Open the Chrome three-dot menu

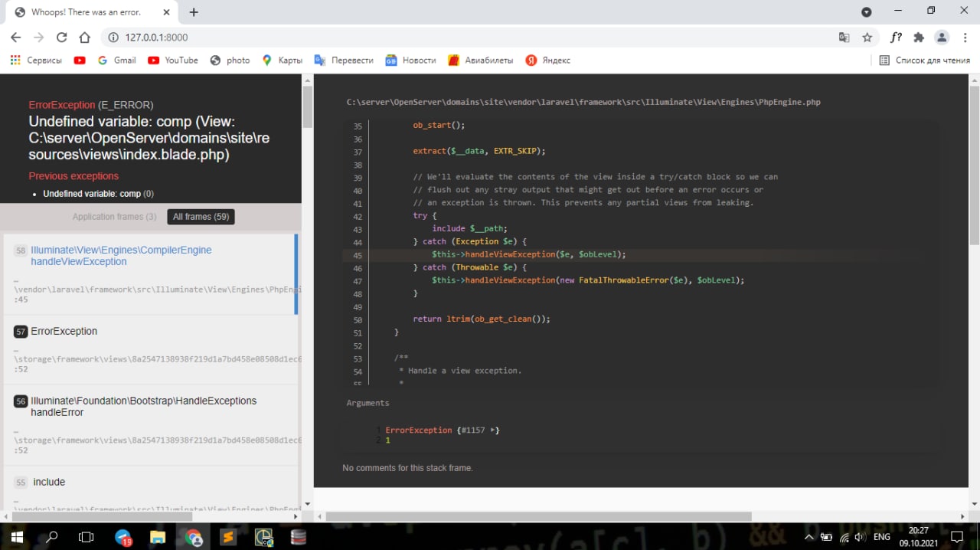[964, 38]
